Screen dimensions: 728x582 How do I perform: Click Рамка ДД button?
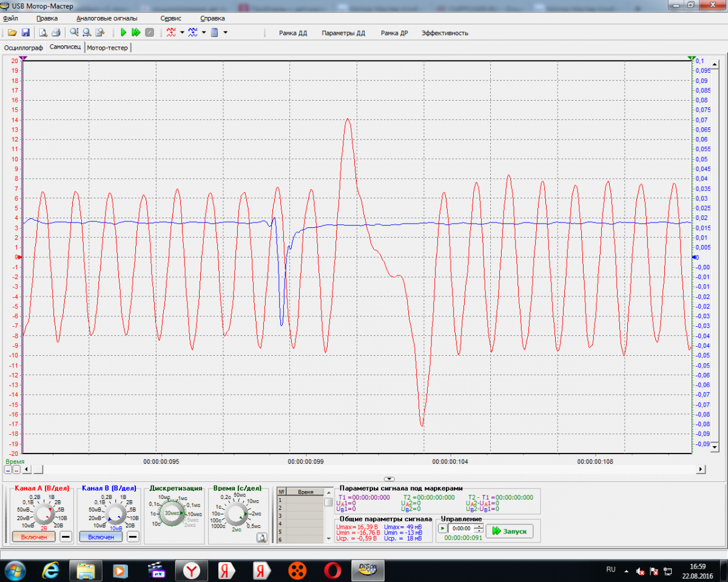coord(293,33)
